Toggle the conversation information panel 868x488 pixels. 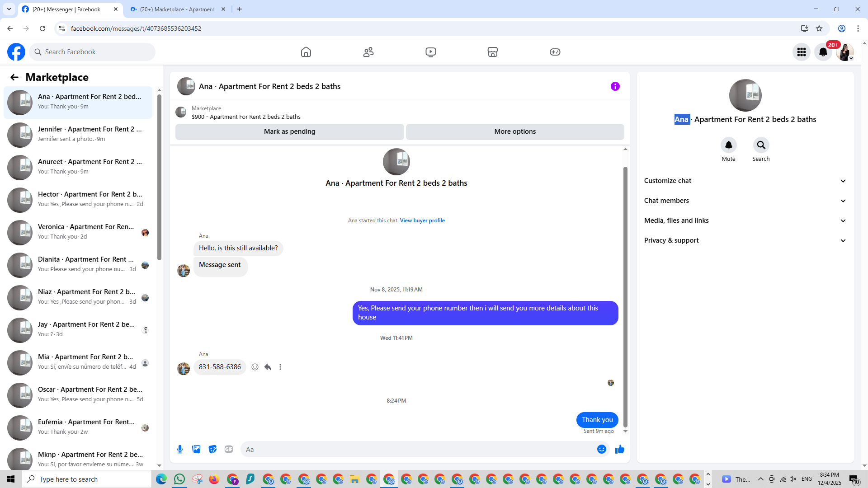click(615, 86)
